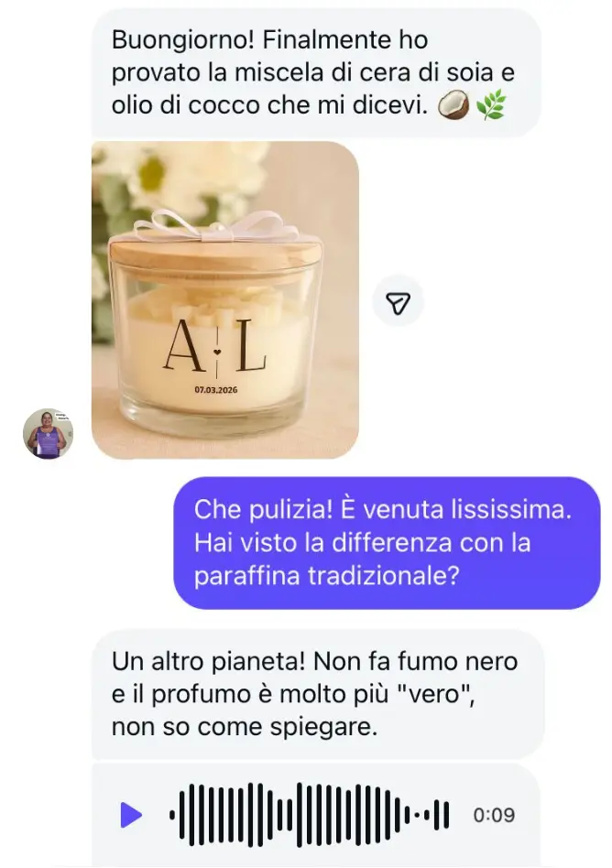The image size is (612, 868).
Task: Play the voice message
Action: point(131,815)
